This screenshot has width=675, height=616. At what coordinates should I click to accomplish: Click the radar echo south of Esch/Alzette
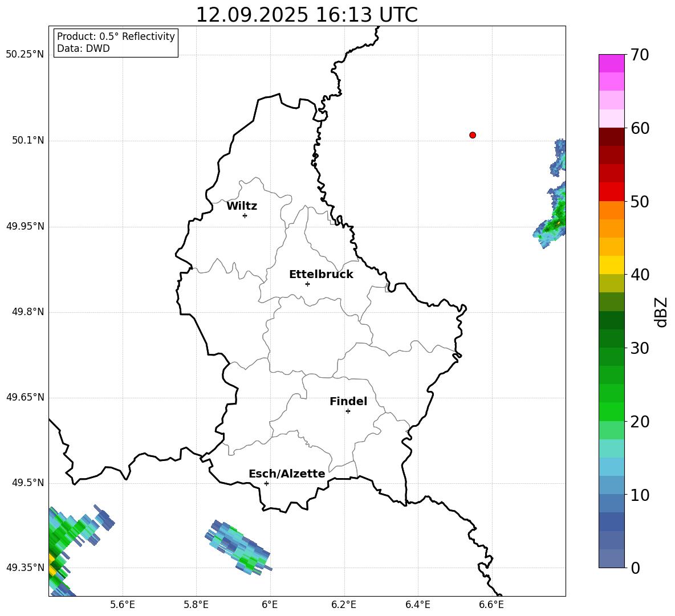(238, 547)
